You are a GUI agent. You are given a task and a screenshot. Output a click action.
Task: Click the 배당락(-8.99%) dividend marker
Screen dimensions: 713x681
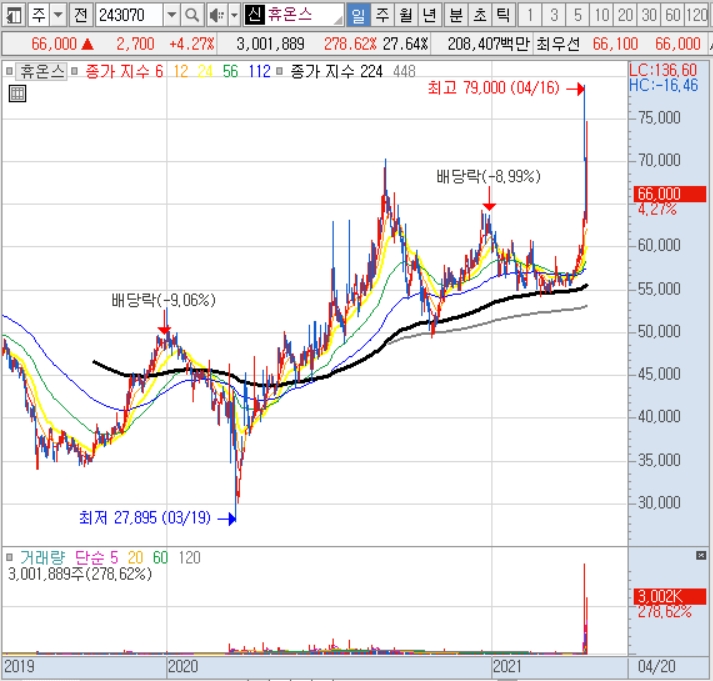tap(488, 176)
